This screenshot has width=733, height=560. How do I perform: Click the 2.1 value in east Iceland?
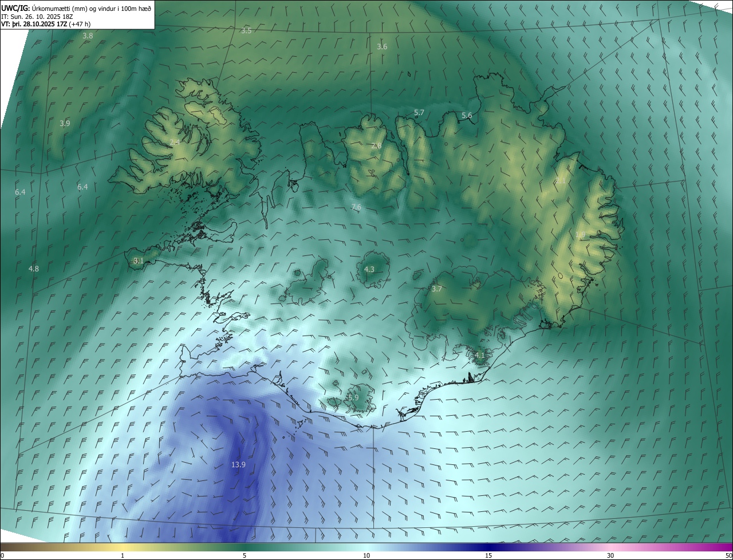click(561, 180)
